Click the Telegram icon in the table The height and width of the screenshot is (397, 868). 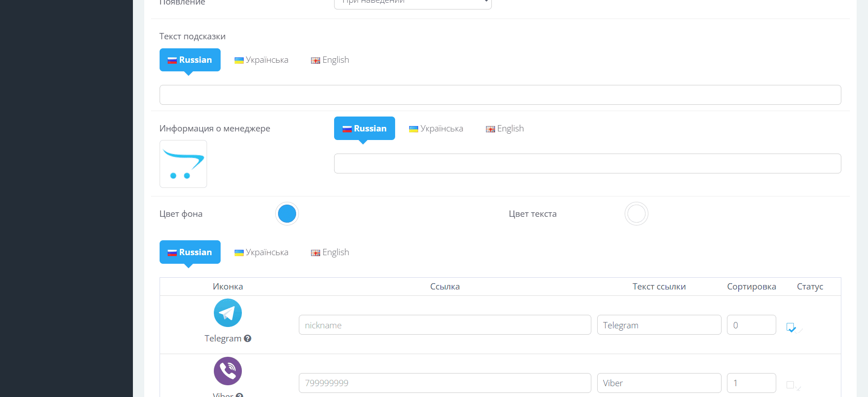[x=228, y=313]
